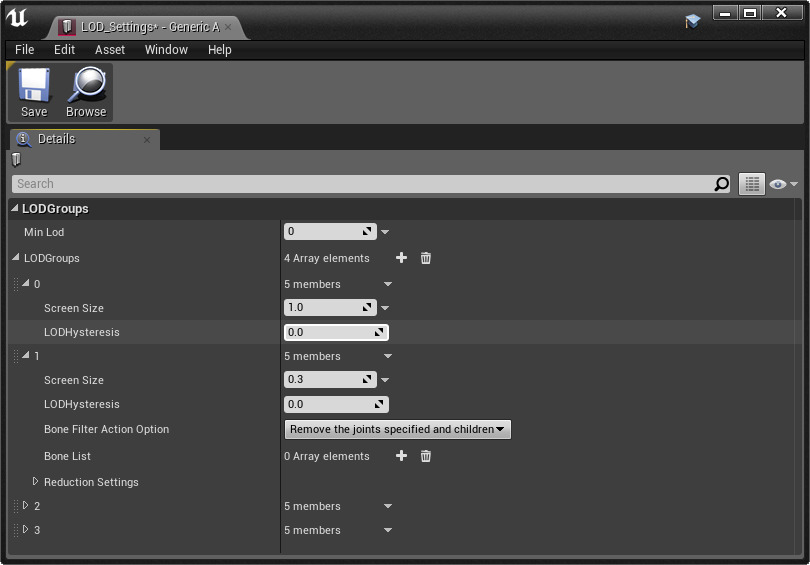This screenshot has height=565, width=810.
Task: Grab the drag handle of element 2
Action: pos(16,506)
